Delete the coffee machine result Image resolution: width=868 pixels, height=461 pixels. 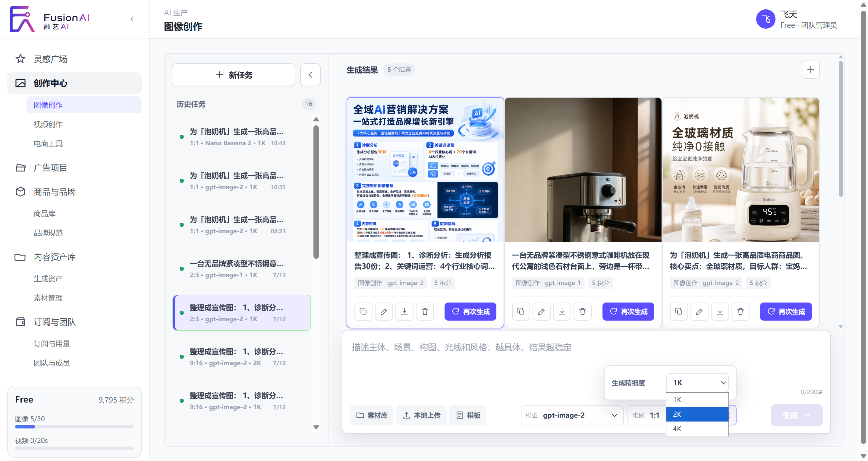(x=583, y=311)
